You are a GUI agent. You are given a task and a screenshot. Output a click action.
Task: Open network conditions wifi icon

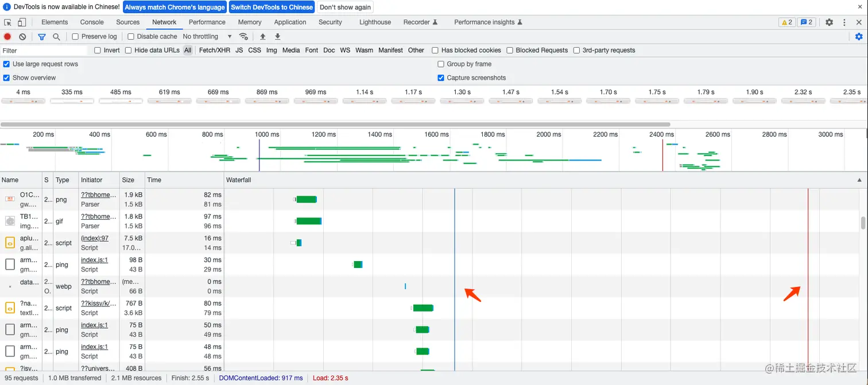pyautogui.click(x=244, y=37)
